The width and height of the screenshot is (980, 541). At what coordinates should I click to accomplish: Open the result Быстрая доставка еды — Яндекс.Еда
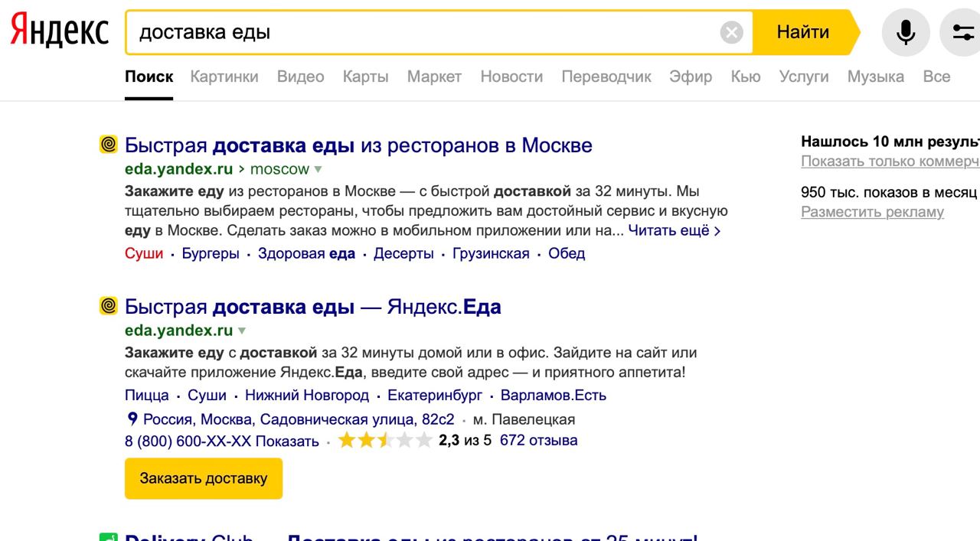point(313,307)
